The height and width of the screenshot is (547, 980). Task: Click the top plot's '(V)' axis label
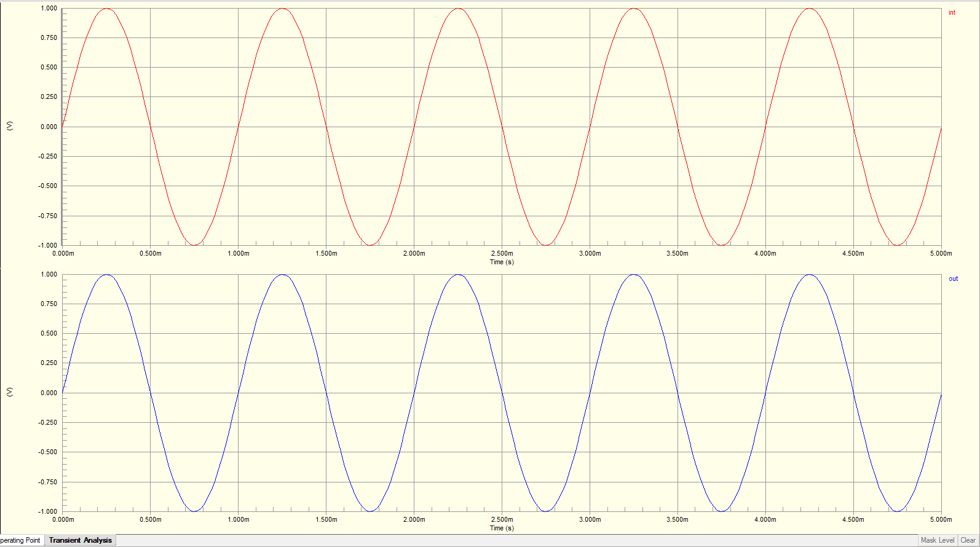(9, 125)
